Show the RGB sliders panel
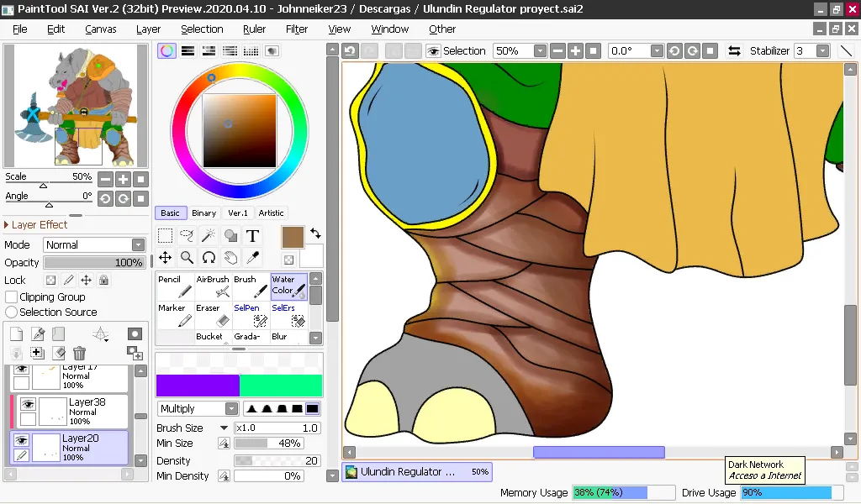Viewport: 861px width, 504px height. [x=188, y=51]
